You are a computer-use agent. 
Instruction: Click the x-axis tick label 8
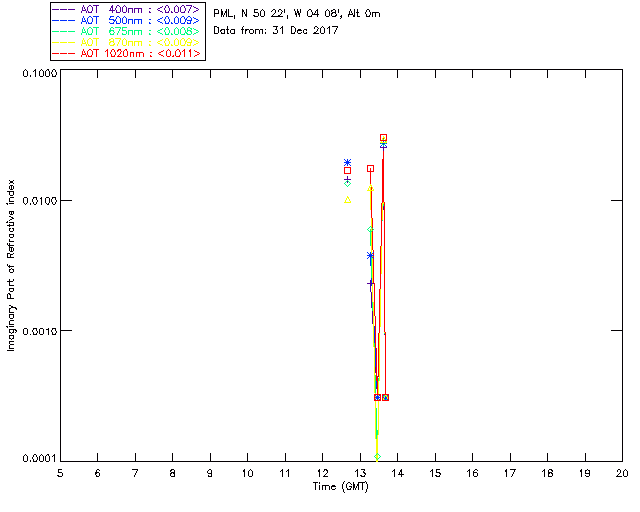(x=173, y=474)
